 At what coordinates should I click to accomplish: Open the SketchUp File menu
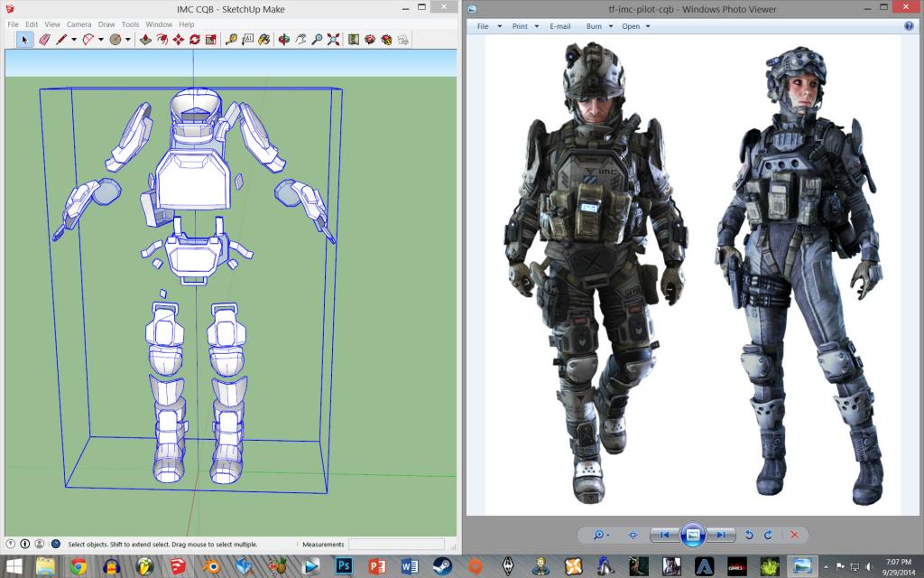(x=13, y=24)
